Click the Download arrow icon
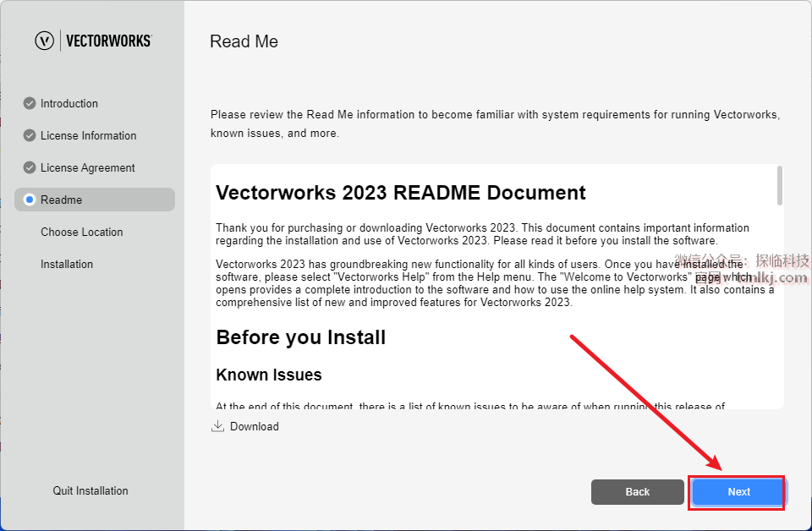Viewport: 812px width, 531px height. (217, 426)
